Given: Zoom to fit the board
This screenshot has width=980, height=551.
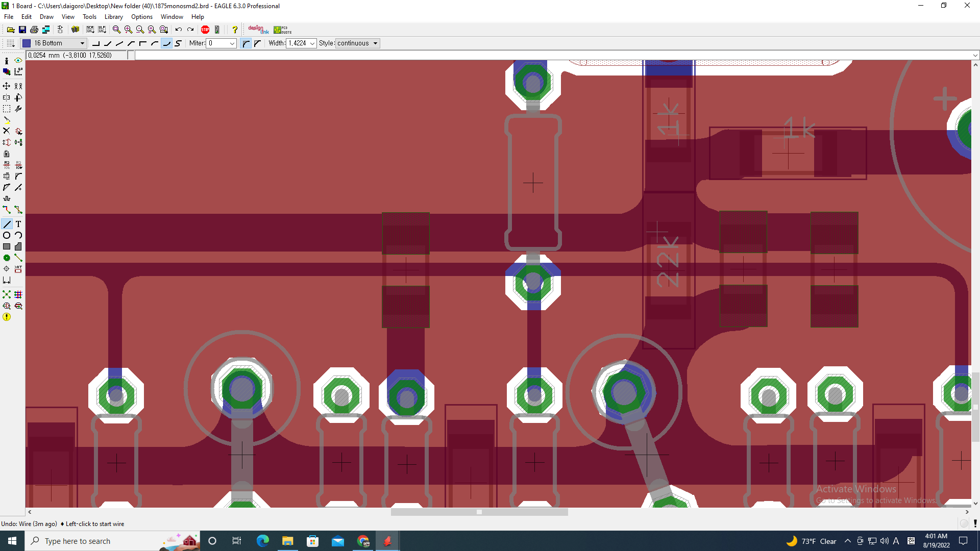Looking at the screenshot, I should coord(116,30).
